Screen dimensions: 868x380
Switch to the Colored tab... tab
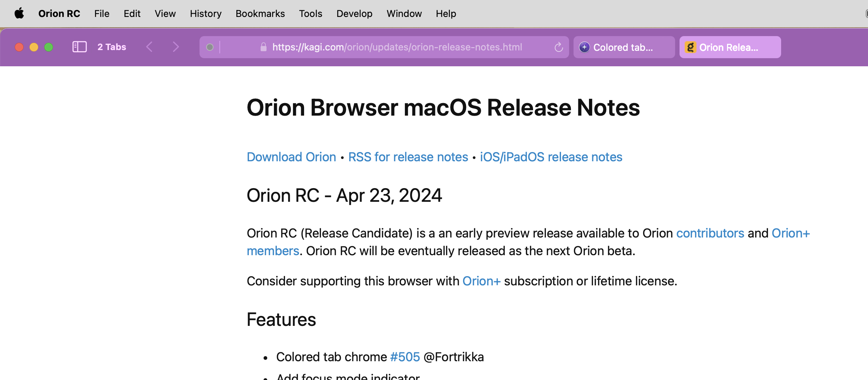click(624, 47)
